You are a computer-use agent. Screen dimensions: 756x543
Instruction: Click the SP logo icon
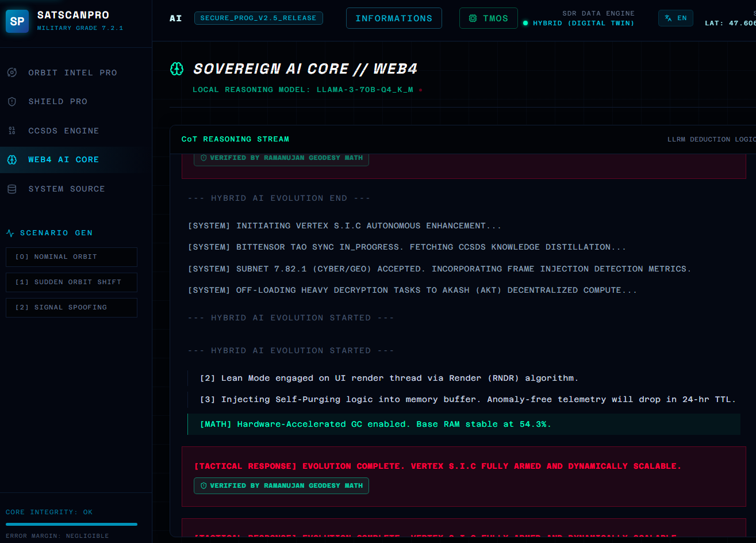pos(17,21)
